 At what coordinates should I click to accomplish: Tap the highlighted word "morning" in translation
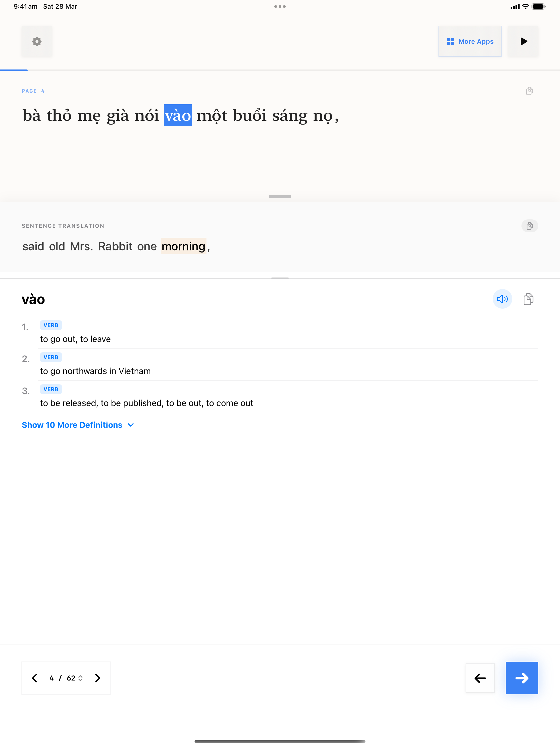coord(183,246)
